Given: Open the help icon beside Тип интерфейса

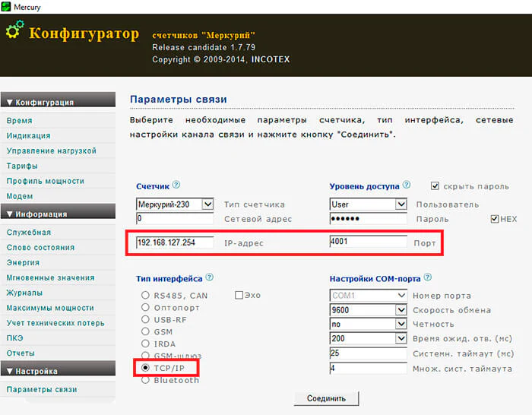Looking at the screenshot, I should coord(210,277).
